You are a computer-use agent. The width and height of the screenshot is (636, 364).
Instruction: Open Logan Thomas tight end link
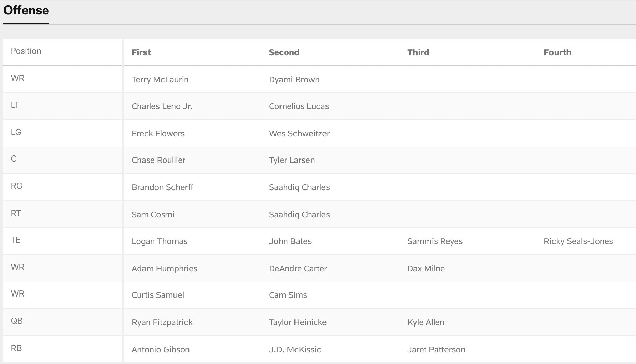[x=160, y=241]
